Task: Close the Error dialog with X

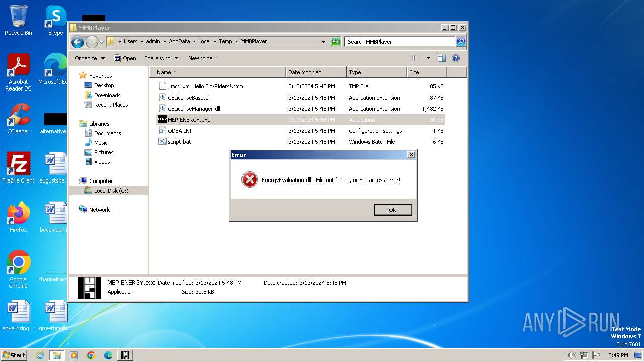Action: [x=411, y=155]
